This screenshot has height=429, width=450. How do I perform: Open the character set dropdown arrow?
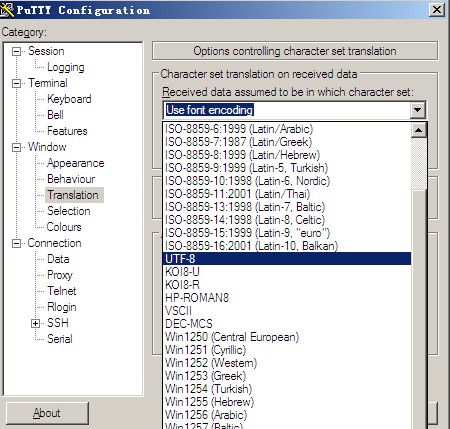418,110
